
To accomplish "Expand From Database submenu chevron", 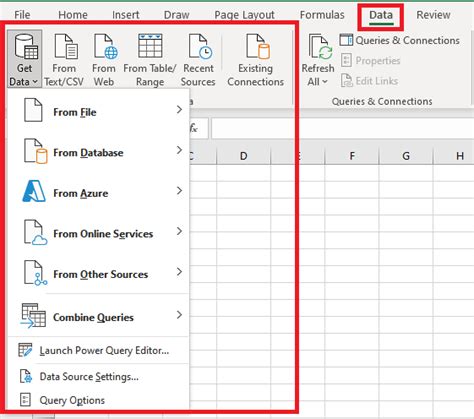I will tap(179, 150).
